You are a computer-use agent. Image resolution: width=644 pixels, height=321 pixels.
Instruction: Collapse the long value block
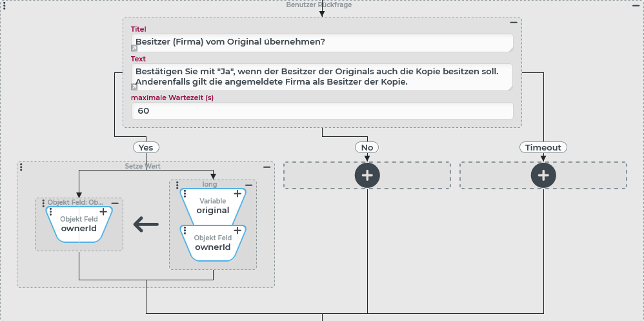pyautogui.click(x=250, y=185)
